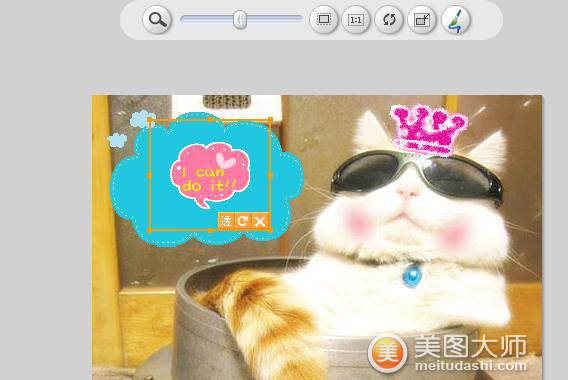Click bottom-left corner handle of sticker box
The image size is (568, 380).
click(x=150, y=230)
